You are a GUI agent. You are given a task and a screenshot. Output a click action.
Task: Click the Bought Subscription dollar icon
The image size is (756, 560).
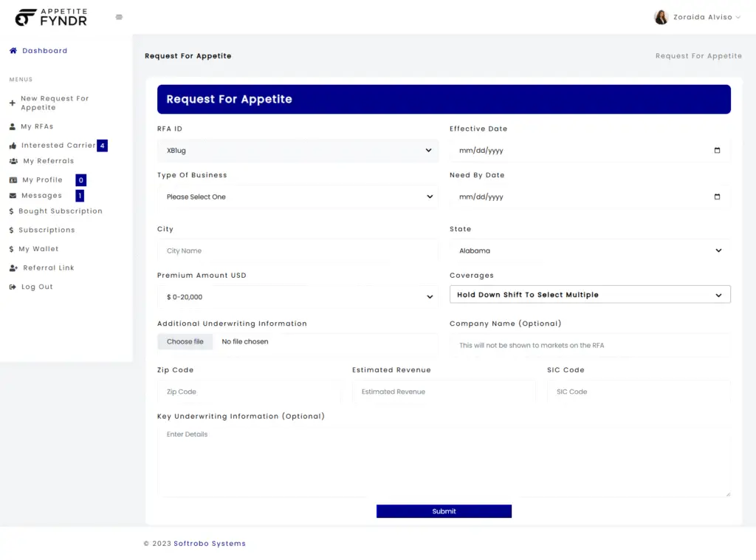click(12, 211)
